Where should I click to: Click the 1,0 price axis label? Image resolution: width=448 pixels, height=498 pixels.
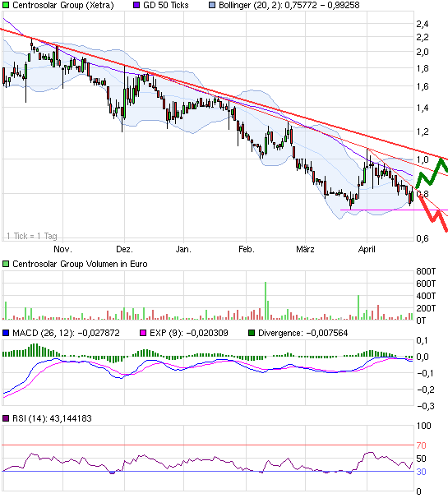[423, 159]
